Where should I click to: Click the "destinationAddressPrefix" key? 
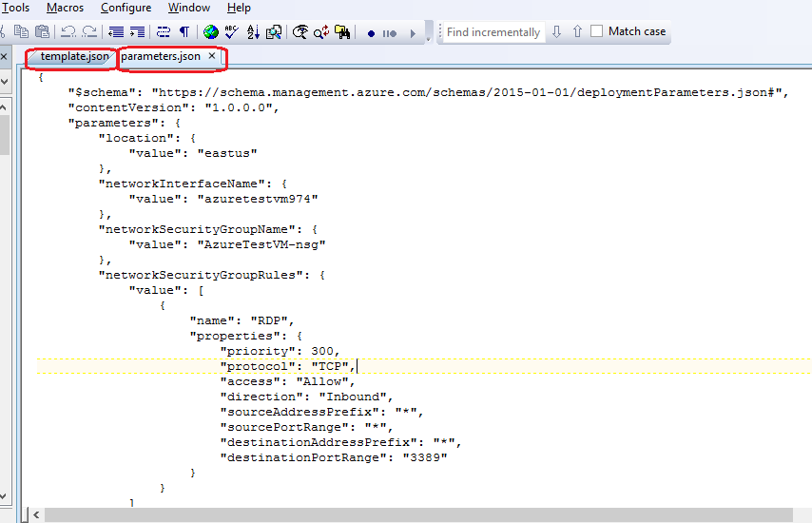[318, 443]
